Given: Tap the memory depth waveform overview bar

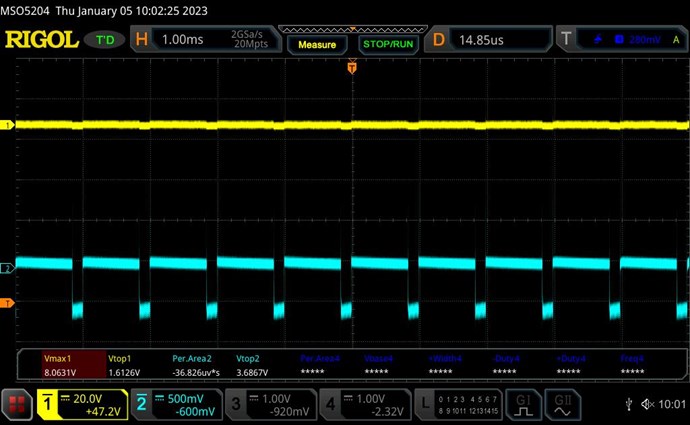Looking at the screenshot, I should pos(352,29).
